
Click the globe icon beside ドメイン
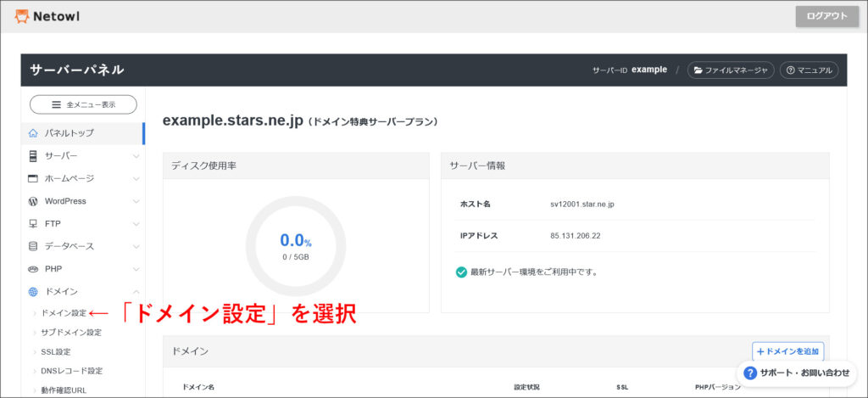pyautogui.click(x=33, y=292)
